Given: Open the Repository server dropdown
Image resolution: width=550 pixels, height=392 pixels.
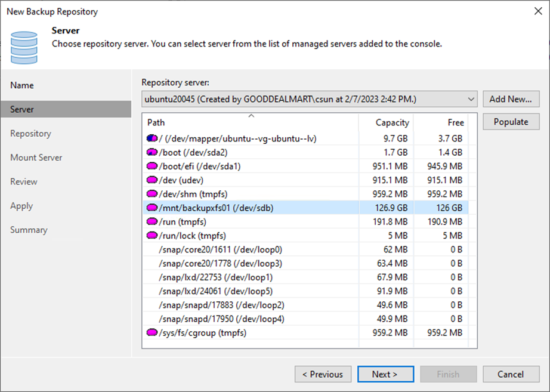Looking at the screenshot, I should [x=471, y=99].
